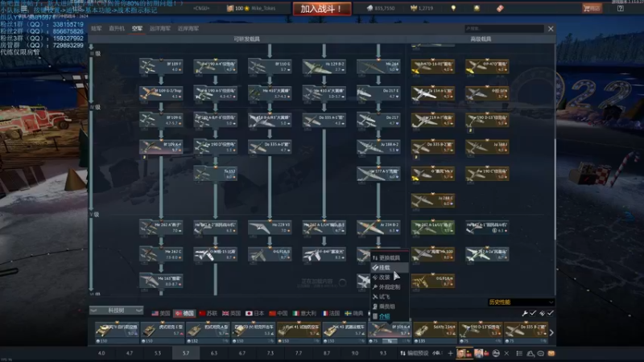
Task: Click the red 加入战斗 battle button
Action: [322, 9]
